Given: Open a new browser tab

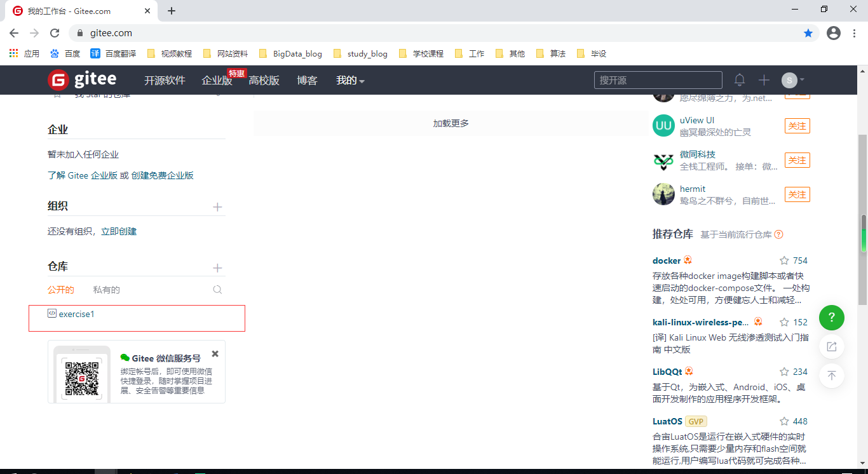Looking at the screenshot, I should click(172, 11).
